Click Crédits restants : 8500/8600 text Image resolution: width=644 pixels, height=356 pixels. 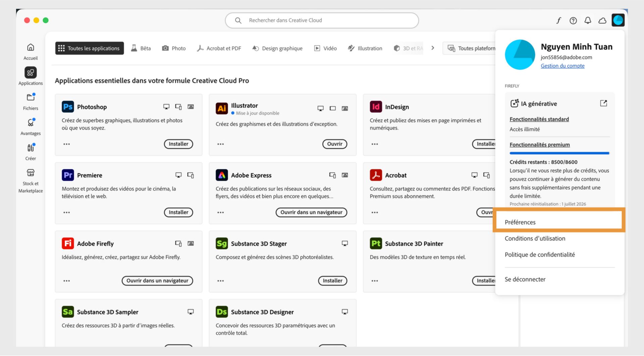point(543,162)
